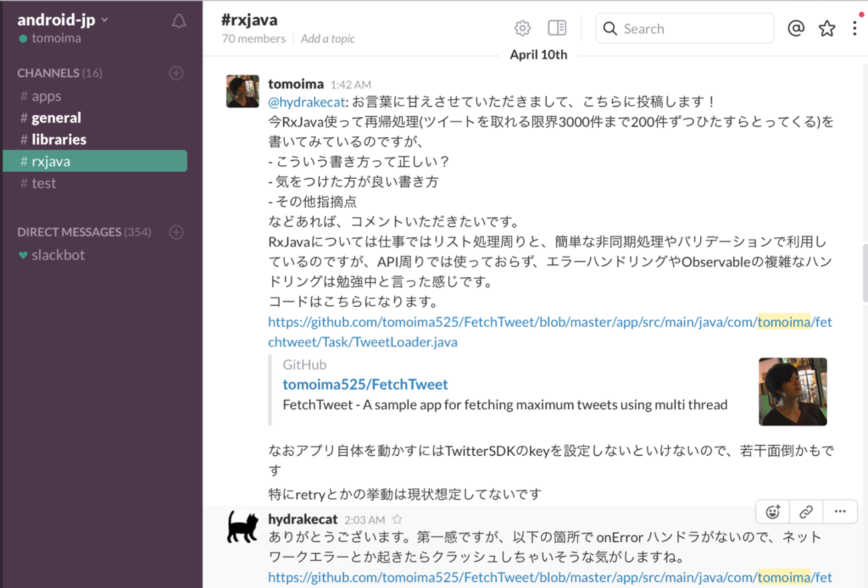
Task: Toggle the channel details pane icon
Action: [557, 28]
